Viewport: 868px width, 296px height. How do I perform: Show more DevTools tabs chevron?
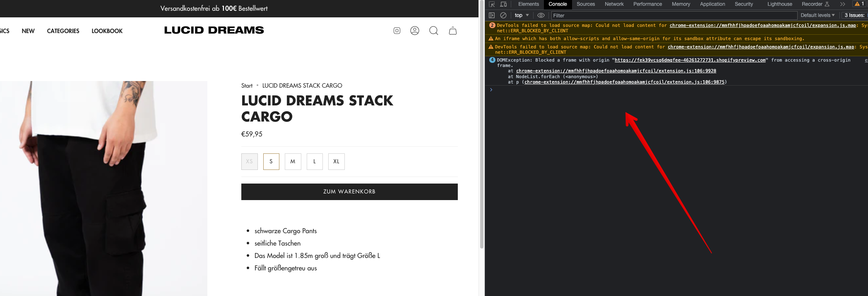(x=842, y=4)
